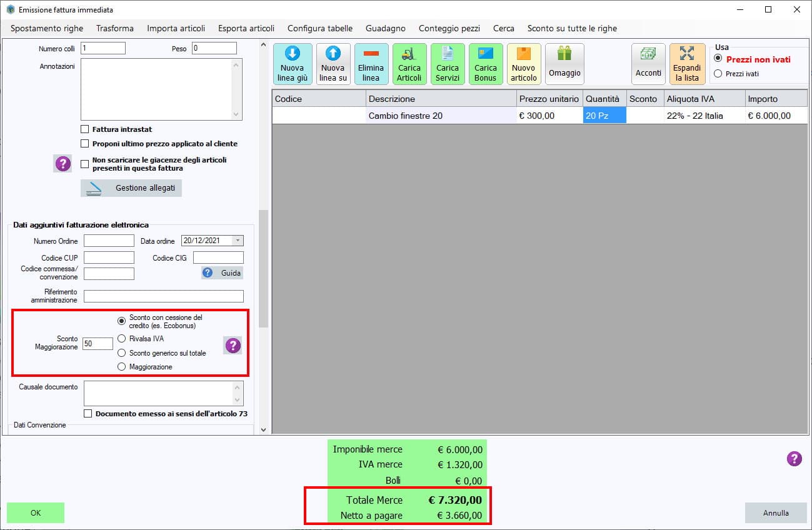This screenshot has width=812, height=530.
Task: Click the Annotazioni scroll down arrow
Action: coord(236,114)
